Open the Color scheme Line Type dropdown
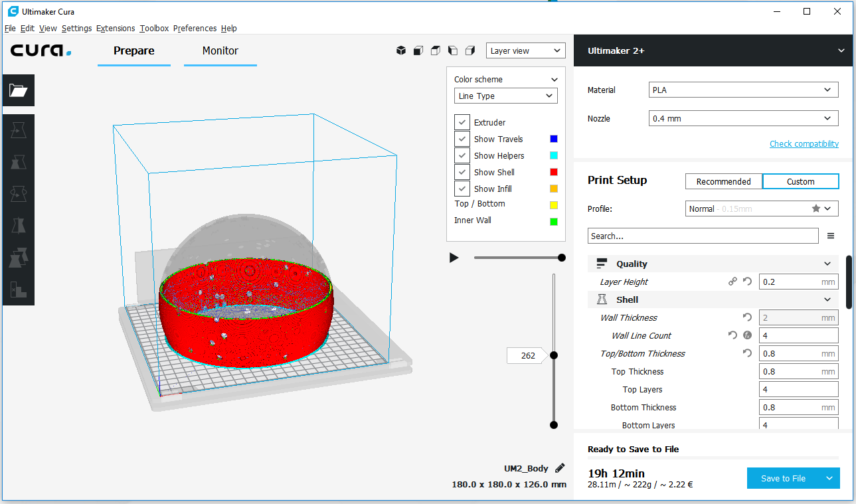This screenshot has height=504, width=856. (505, 96)
